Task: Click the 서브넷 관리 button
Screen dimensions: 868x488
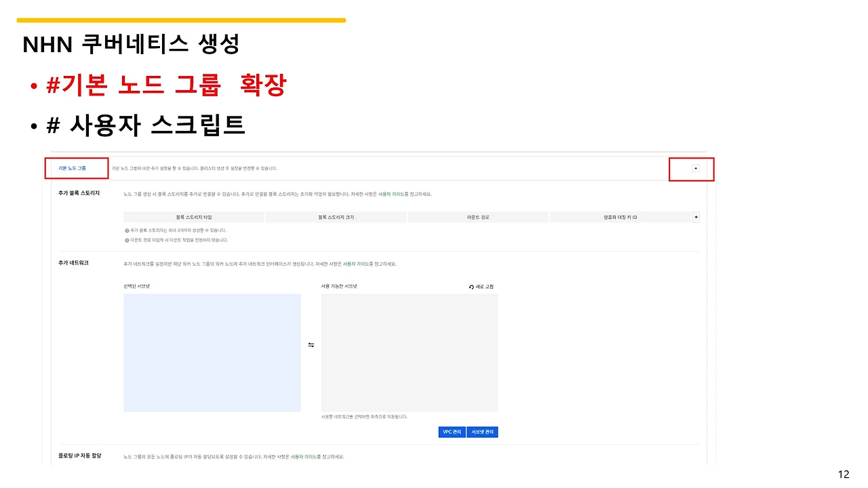Action: pos(482,432)
